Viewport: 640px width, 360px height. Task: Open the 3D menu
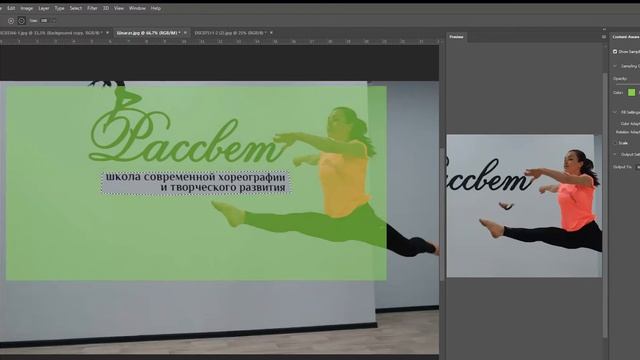[x=106, y=8]
